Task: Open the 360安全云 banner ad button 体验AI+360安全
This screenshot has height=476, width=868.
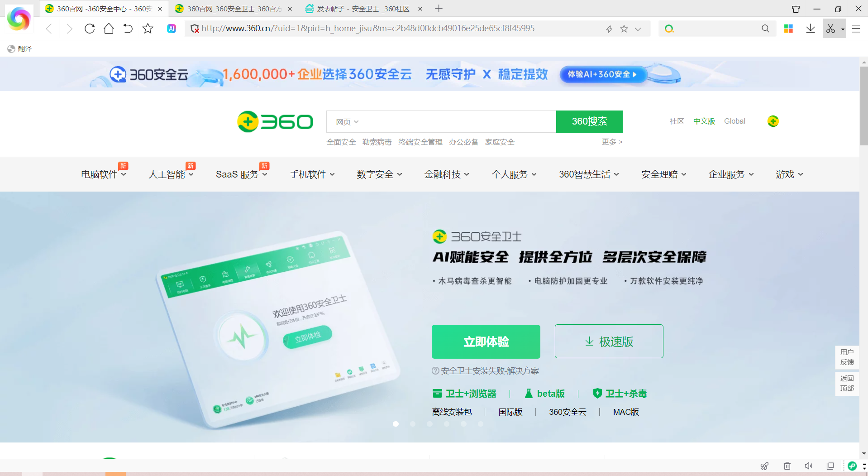Action: pyautogui.click(x=602, y=74)
